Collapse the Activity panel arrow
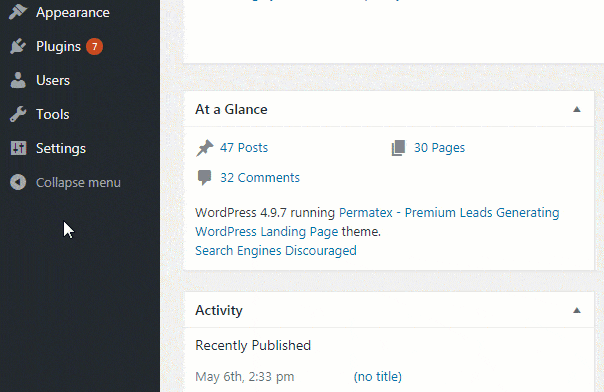This screenshot has width=604, height=392. pos(577,310)
